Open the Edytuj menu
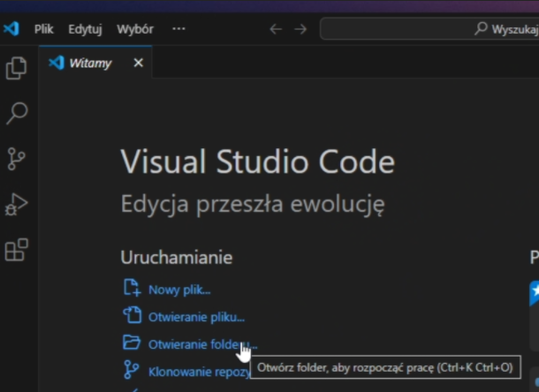Viewport: 539px width, 392px height. [x=85, y=29]
